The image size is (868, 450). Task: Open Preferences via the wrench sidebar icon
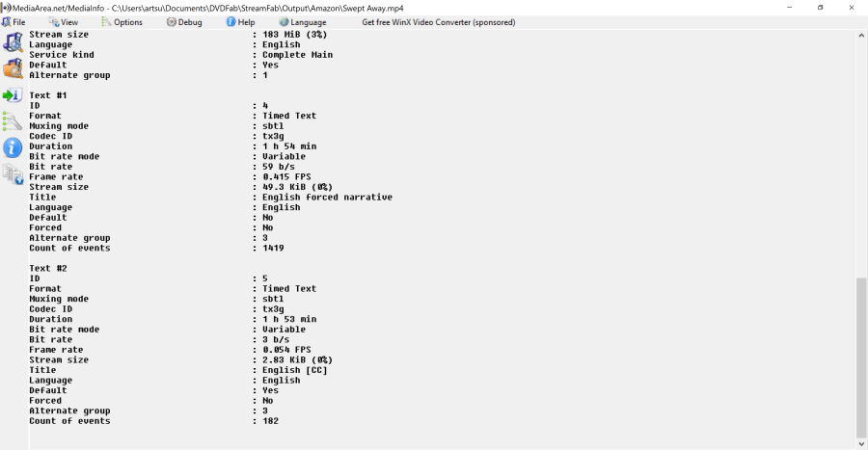(x=13, y=121)
